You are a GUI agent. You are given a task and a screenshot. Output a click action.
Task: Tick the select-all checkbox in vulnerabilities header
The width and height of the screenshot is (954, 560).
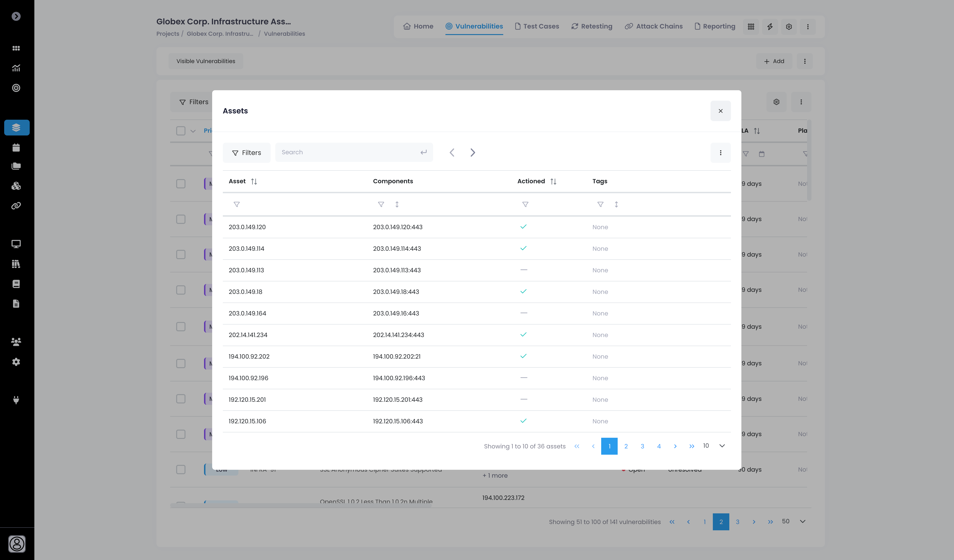pos(181,131)
